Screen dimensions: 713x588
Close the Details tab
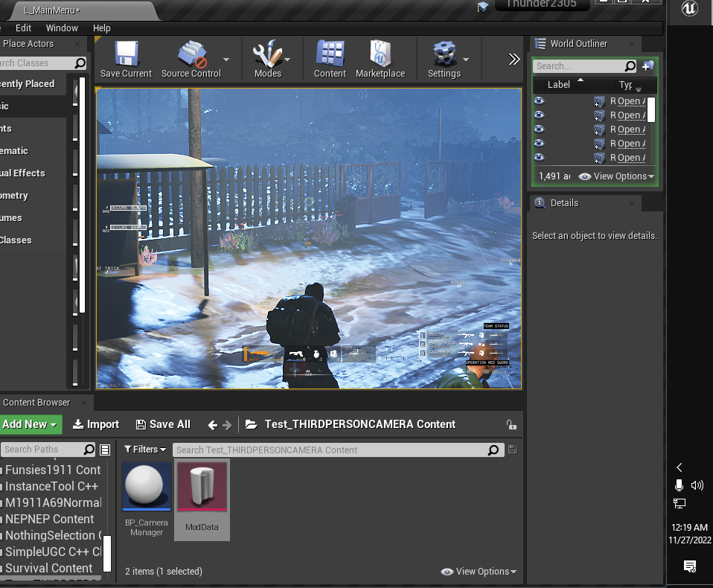(x=632, y=202)
